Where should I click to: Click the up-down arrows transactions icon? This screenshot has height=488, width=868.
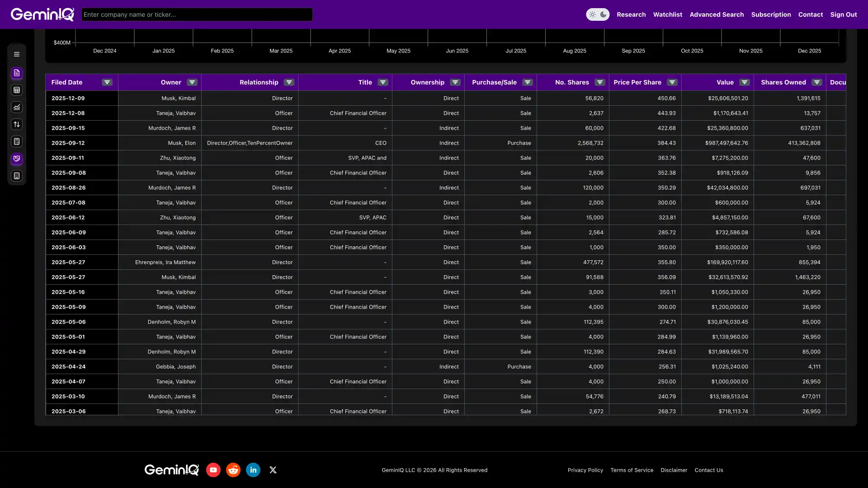click(17, 124)
